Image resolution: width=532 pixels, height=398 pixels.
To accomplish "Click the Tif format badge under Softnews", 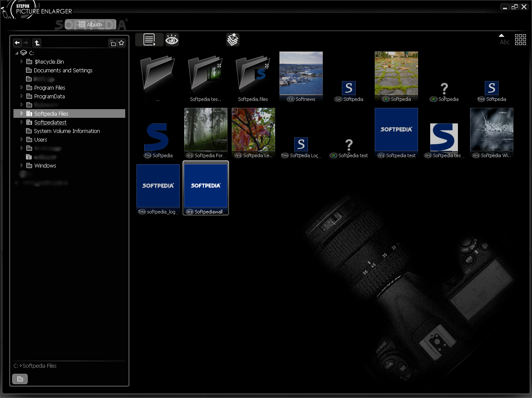I will 291,99.
